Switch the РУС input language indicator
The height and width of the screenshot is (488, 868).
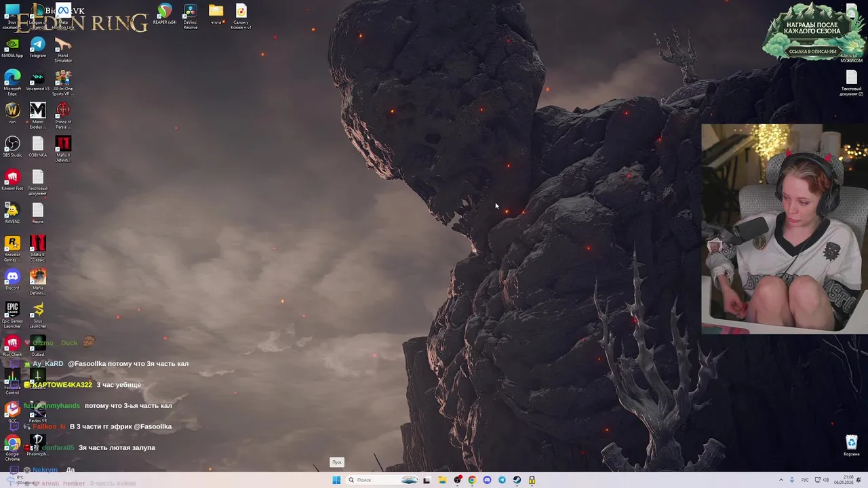[x=806, y=480]
